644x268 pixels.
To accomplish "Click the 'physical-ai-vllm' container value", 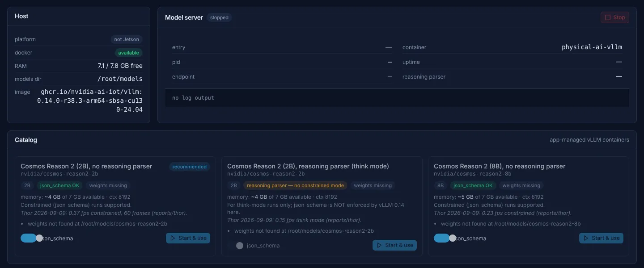I will pyautogui.click(x=592, y=47).
